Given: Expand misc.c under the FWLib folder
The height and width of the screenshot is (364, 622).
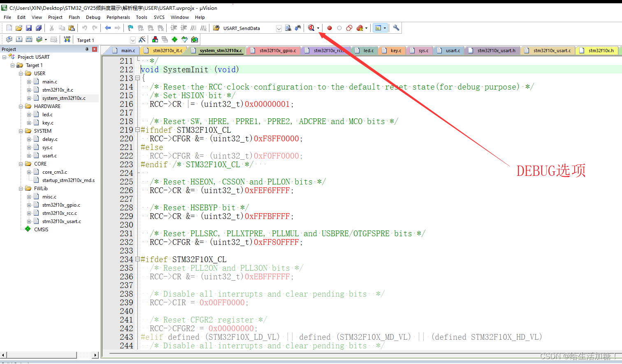Looking at the screenshot, I should click(x=28, y=196).
